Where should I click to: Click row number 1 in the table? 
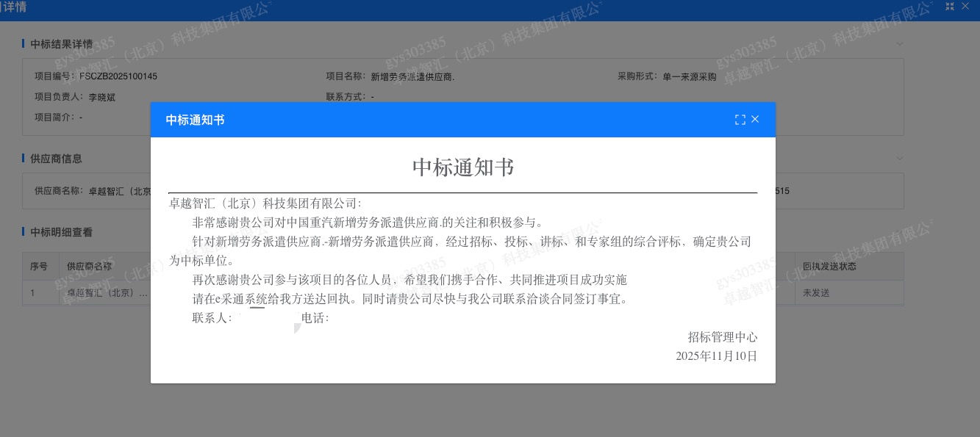[33, 292]
